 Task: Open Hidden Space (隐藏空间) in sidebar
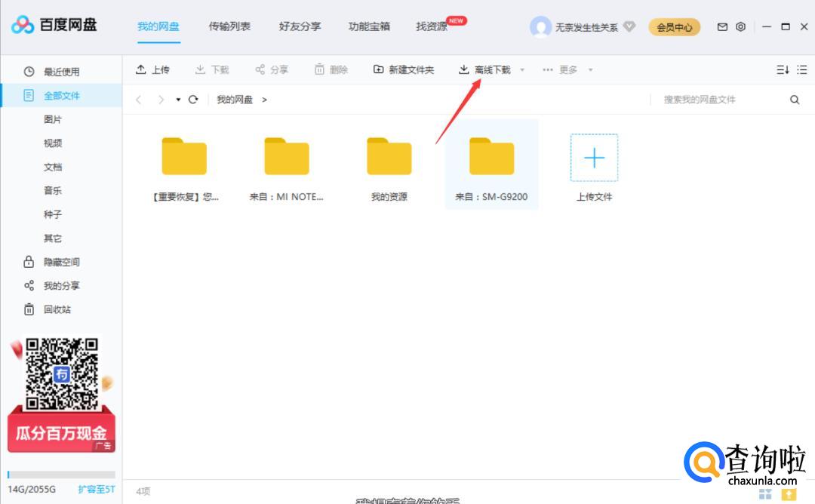61,262
